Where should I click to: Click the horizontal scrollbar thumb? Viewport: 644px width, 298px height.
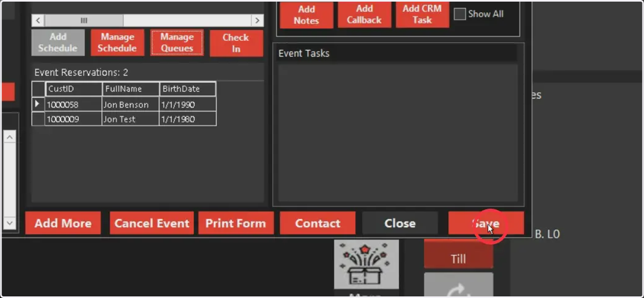[x=84, y=20]
